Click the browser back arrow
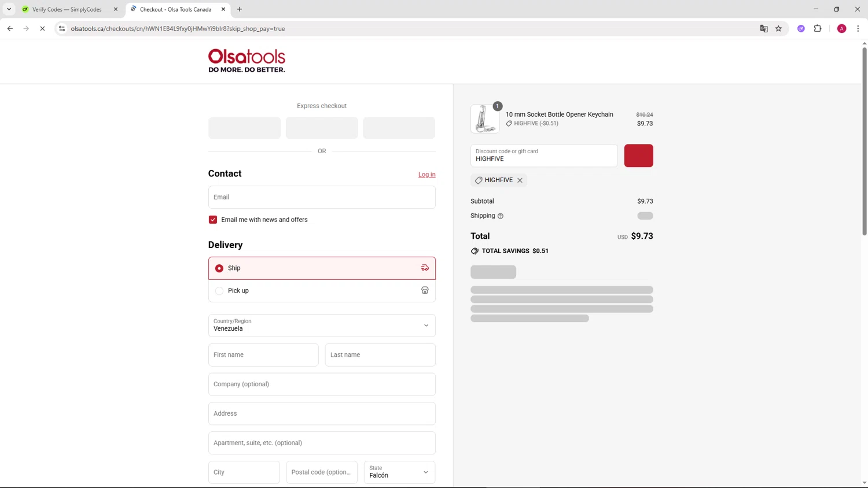The image size is (868, 488). (10, 28)
